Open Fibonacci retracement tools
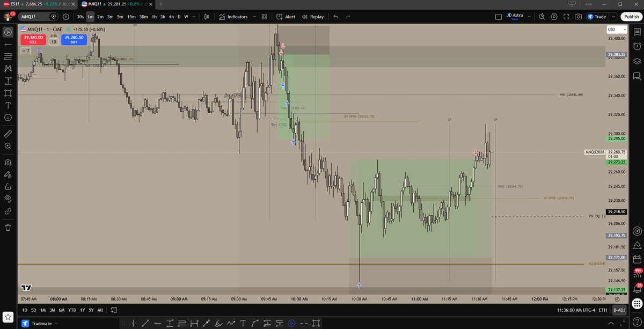644x329 pixels. 8,56
